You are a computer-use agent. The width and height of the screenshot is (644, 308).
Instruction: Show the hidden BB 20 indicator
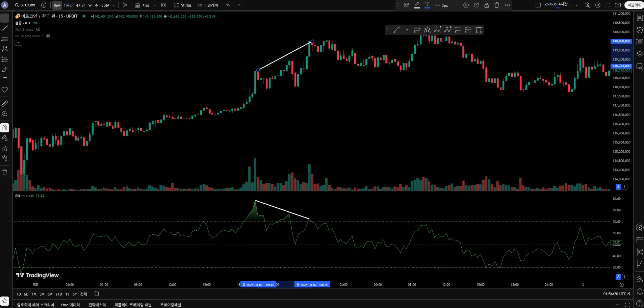[48, 36]
